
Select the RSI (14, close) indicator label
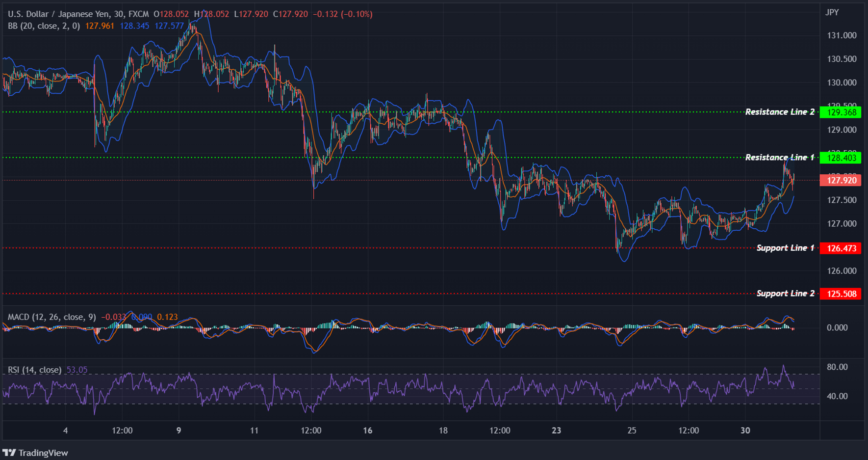coord(33,369)
